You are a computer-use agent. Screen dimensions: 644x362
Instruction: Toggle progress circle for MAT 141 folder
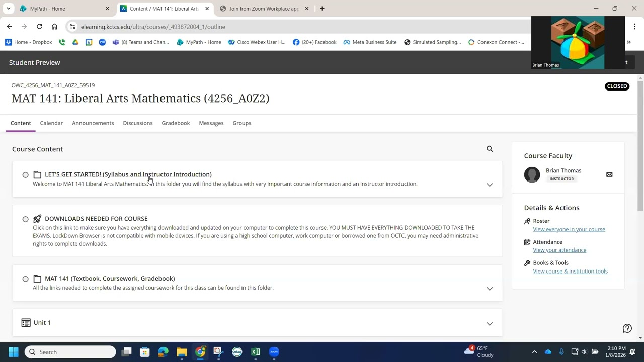pyautogui.click(x=25, y=279)
